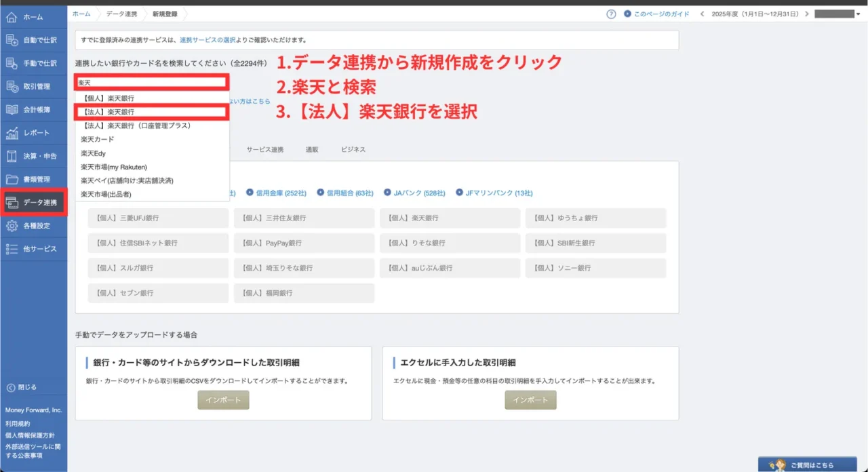Select the 取引管理 sidebar icon
The width and height of the screenshot is (868, 472).
point(12,86)
